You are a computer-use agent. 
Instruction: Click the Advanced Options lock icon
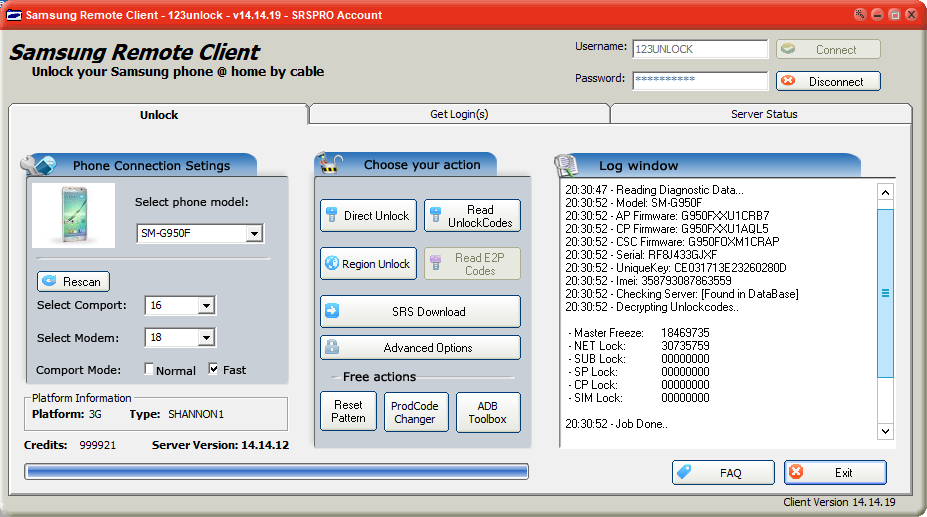pos(332,348)
